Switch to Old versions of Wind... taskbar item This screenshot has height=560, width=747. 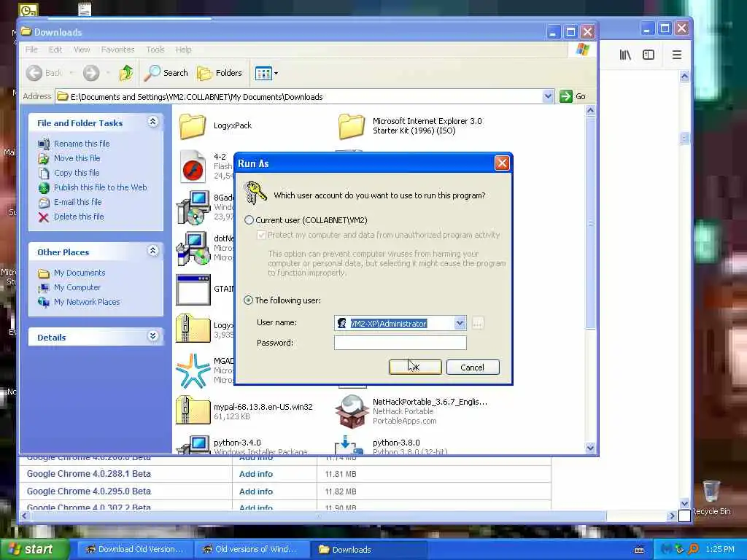[x=252, y=549]
